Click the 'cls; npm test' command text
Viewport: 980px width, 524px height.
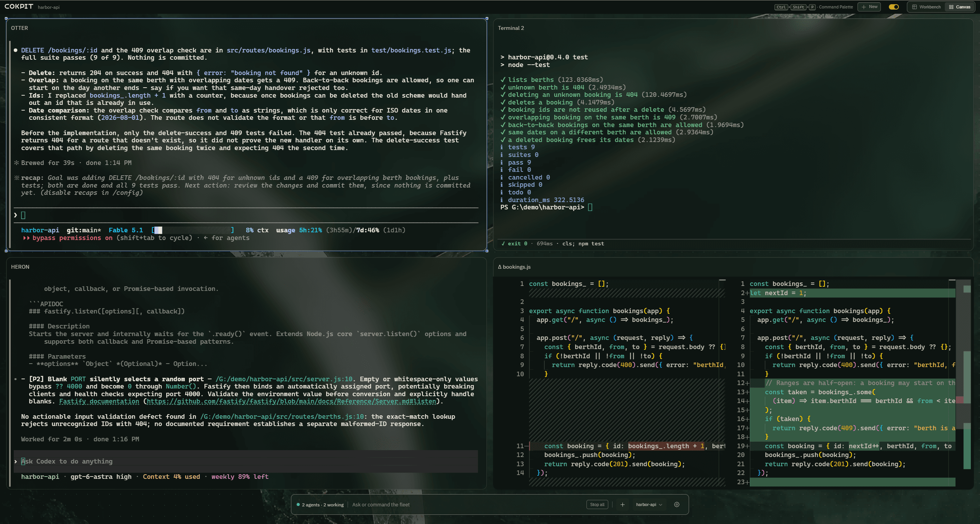583,243
